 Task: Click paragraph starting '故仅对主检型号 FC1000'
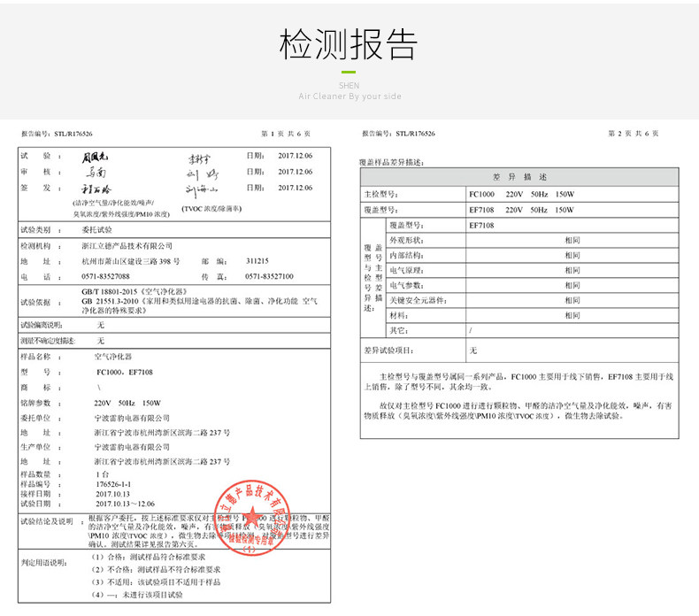[518, 411]
